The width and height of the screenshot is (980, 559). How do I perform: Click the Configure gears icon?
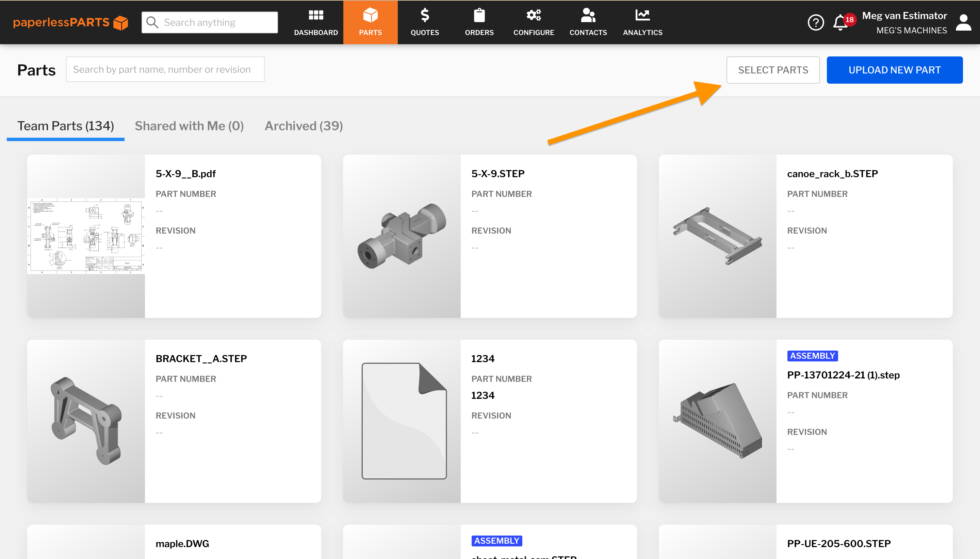pos(533,15)
